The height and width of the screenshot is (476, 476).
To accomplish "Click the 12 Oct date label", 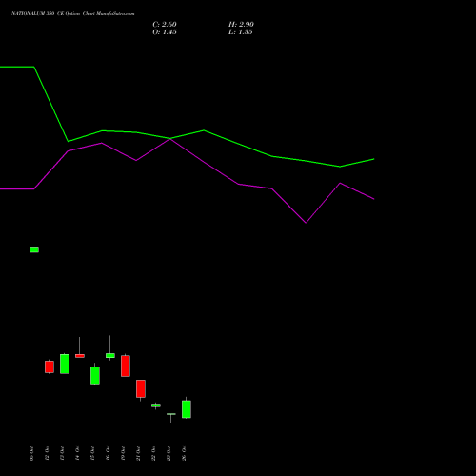I will tap(47, 453).
